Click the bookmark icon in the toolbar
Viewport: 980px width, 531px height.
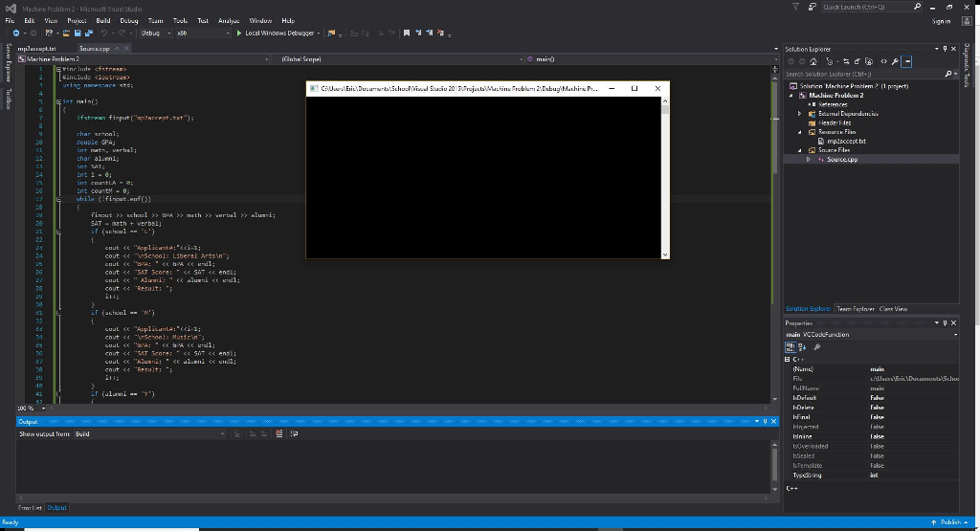(407, 33)
